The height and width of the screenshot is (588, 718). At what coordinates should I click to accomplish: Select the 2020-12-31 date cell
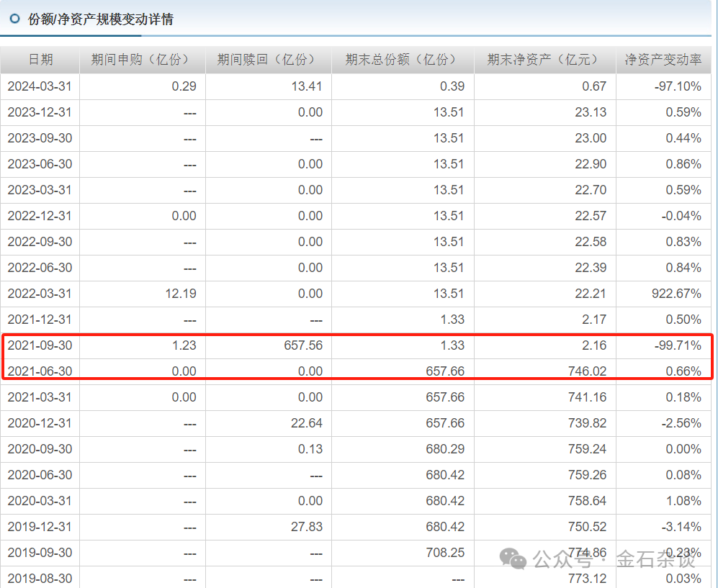point(40,423)
